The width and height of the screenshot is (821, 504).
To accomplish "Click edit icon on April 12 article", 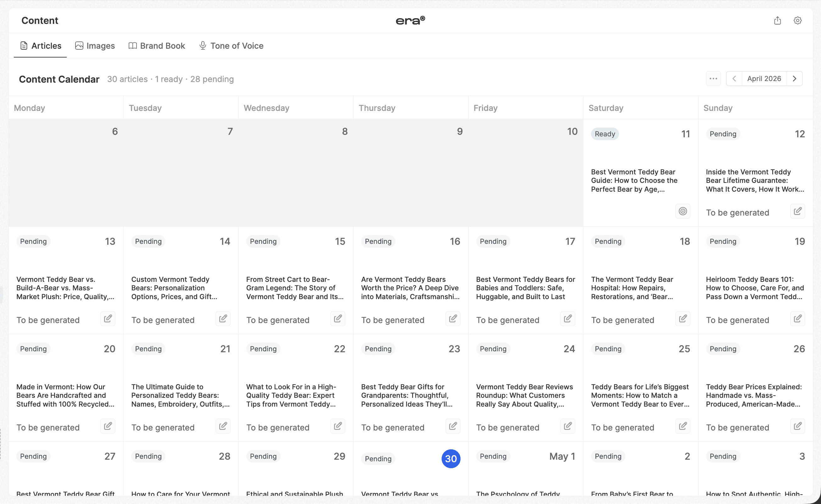I will (x=797, y=211).
